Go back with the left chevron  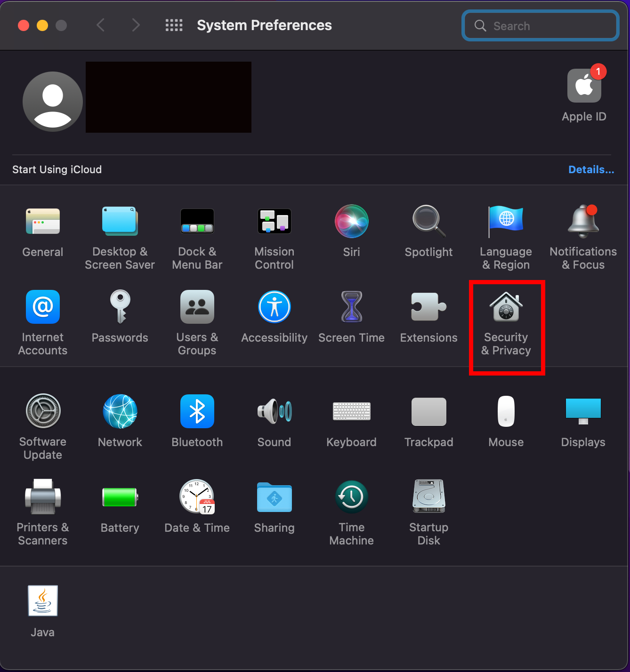100,25
